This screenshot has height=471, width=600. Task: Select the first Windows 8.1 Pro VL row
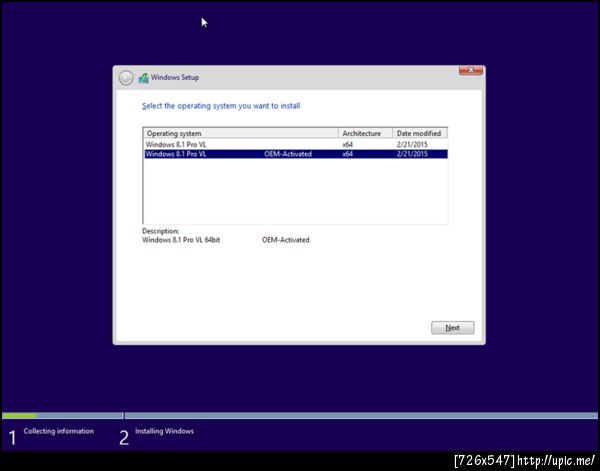click(x=295, y=144)
